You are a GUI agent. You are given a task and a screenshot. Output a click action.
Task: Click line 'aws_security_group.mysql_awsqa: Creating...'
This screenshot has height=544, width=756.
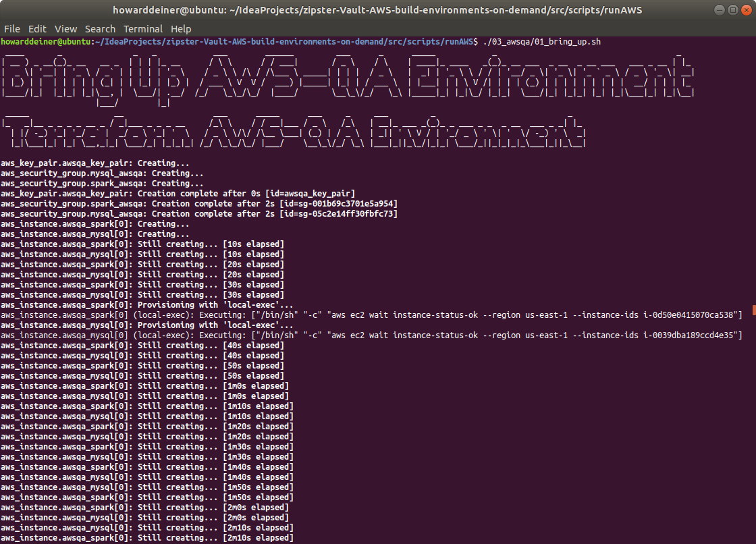point(102,173)
